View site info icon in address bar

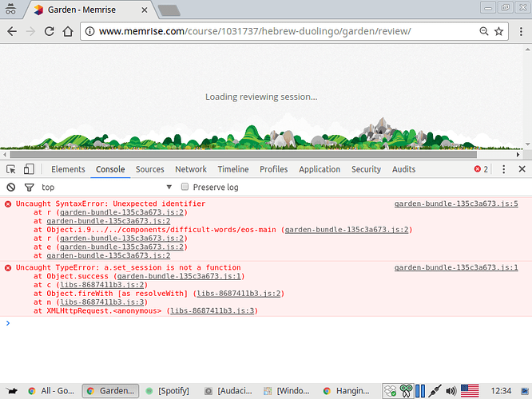click(x=89, y=32)
